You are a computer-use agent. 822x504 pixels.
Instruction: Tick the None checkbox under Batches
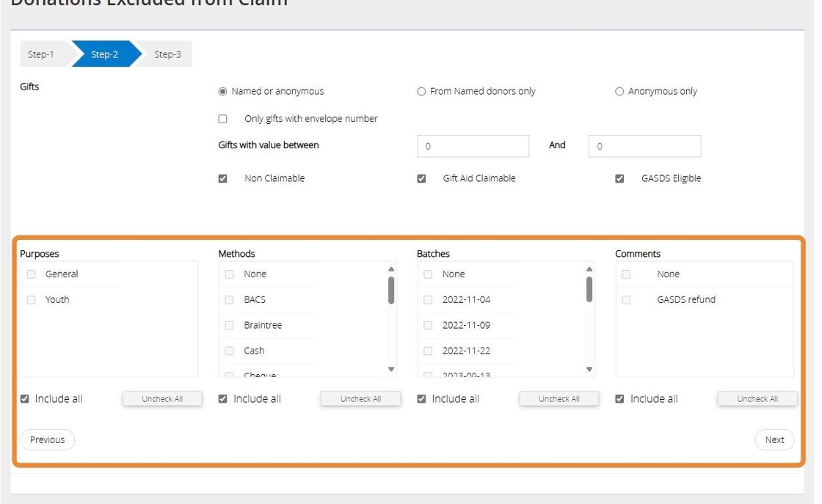[428, 274]
